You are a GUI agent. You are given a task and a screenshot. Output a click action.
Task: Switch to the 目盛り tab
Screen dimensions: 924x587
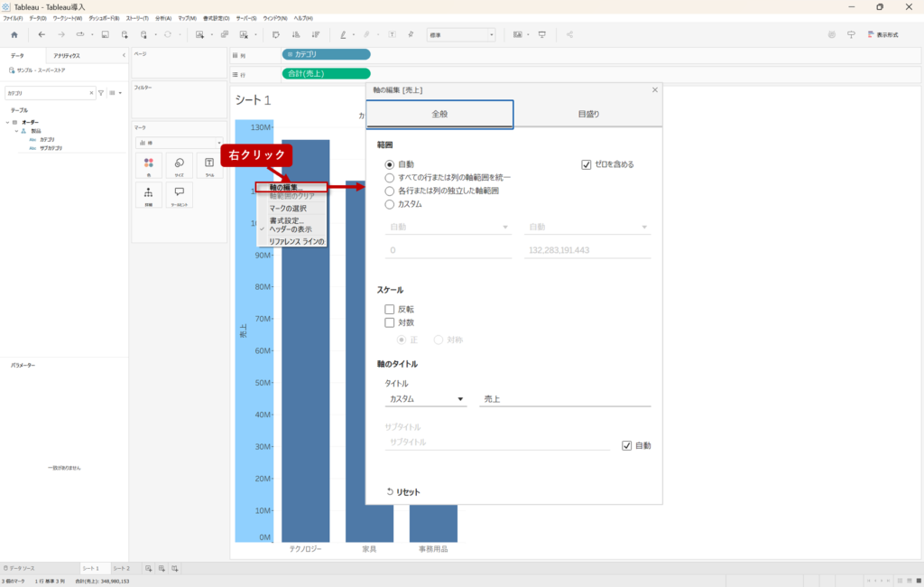pyautogui.click(x=587, y=115)
